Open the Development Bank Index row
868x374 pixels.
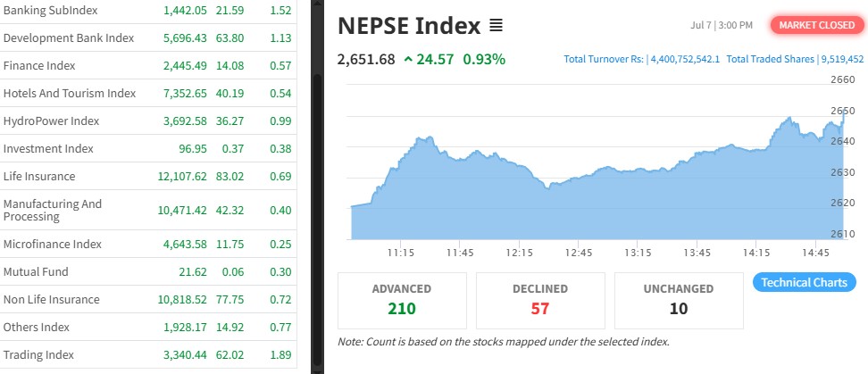point(148,37)
